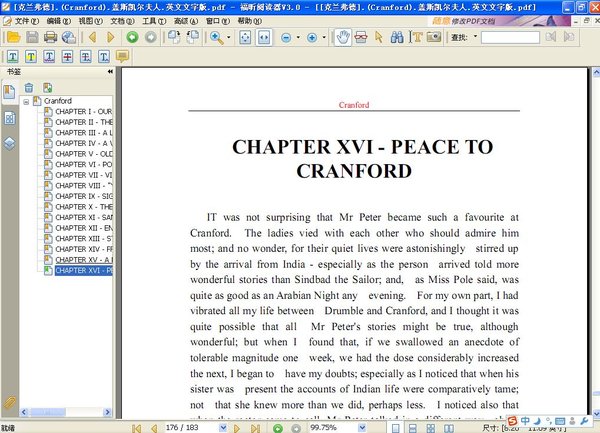Select the Text Select tool
The height and width of the screenshot is (433, 600).
tap(416, 37)
